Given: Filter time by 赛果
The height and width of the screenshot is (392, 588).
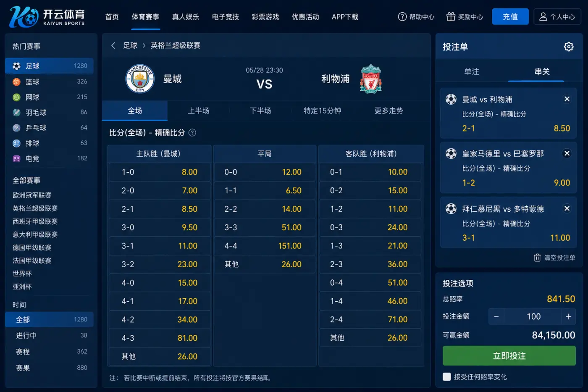Looking at the screenshot, I should [49, 368].
